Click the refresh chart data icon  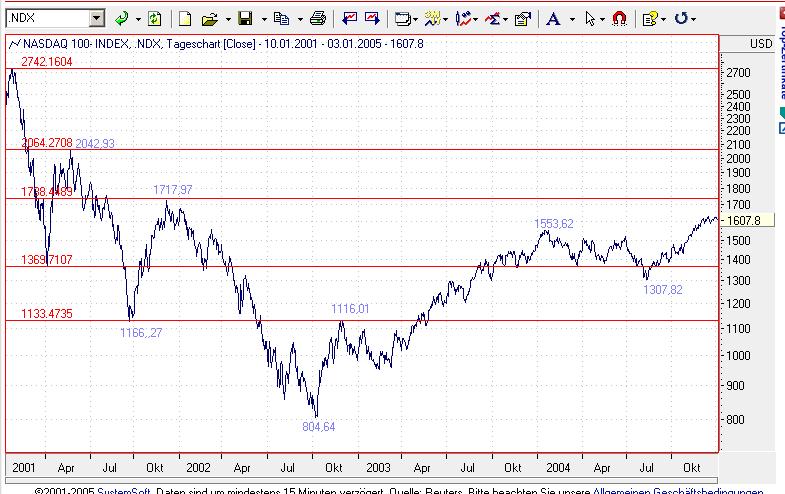154,19
